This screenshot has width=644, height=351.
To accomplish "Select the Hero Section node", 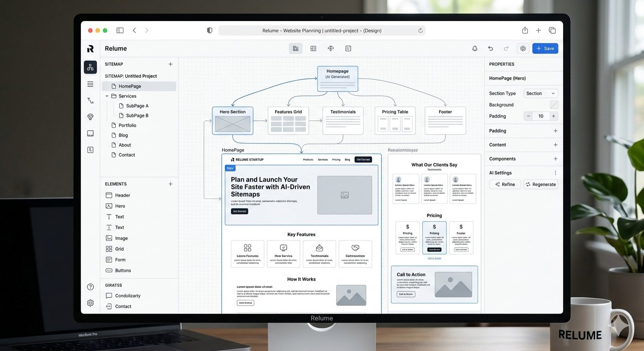I will point(232,121).
